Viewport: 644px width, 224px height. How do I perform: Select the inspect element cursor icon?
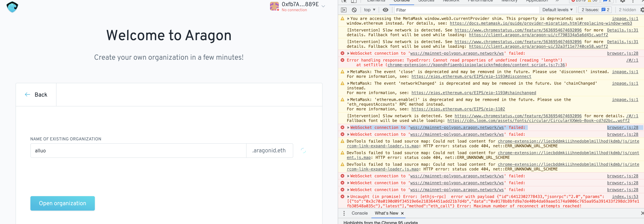[344, 1]
